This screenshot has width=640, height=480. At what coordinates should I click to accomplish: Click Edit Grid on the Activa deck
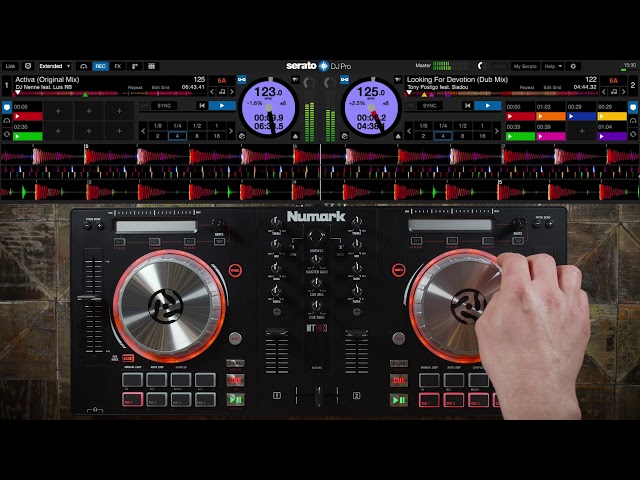pos(160,87)
